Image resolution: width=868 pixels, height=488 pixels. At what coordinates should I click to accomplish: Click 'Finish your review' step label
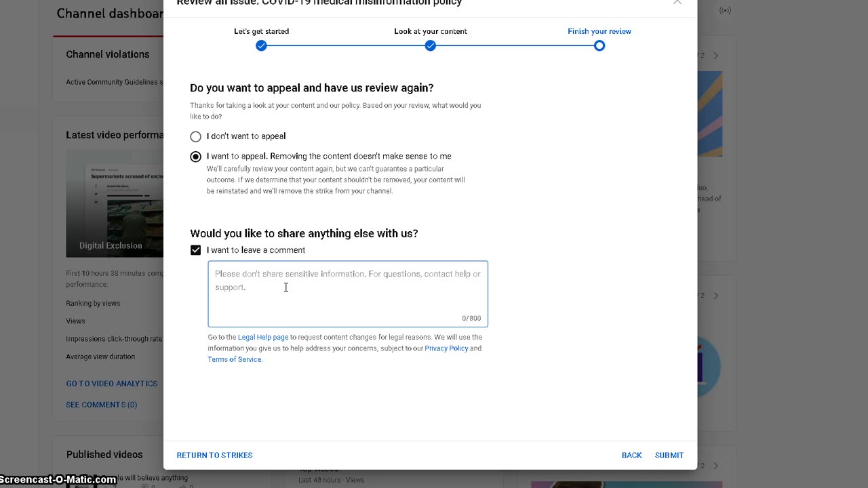point(599,31)
